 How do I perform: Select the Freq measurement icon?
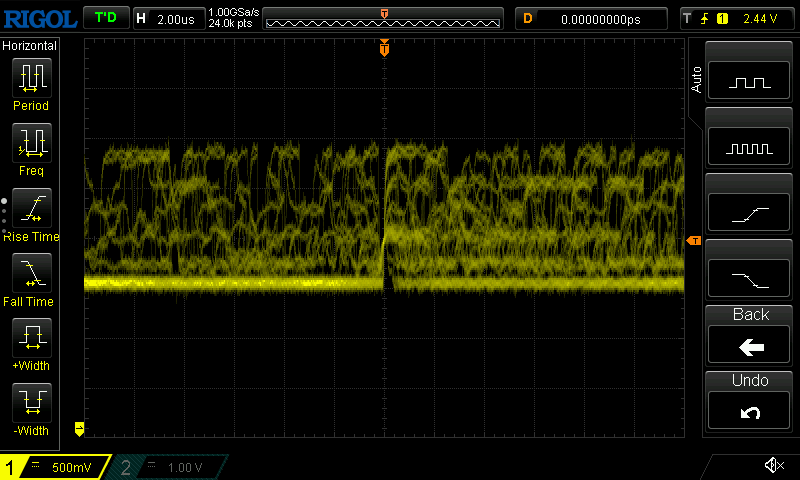click(x=31, y=144)
